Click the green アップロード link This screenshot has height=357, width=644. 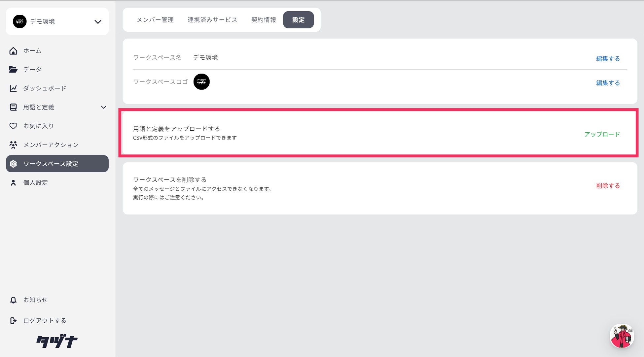tap(602, 134)
